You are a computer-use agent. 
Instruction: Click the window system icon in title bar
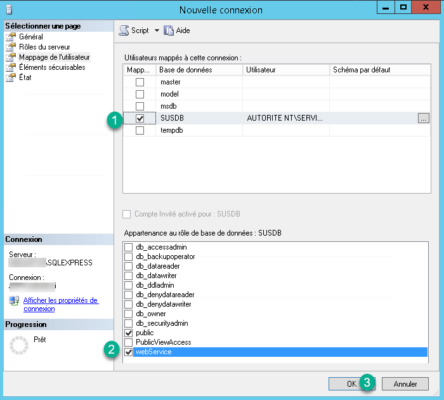pyautogui.click(x=9, y=9)
